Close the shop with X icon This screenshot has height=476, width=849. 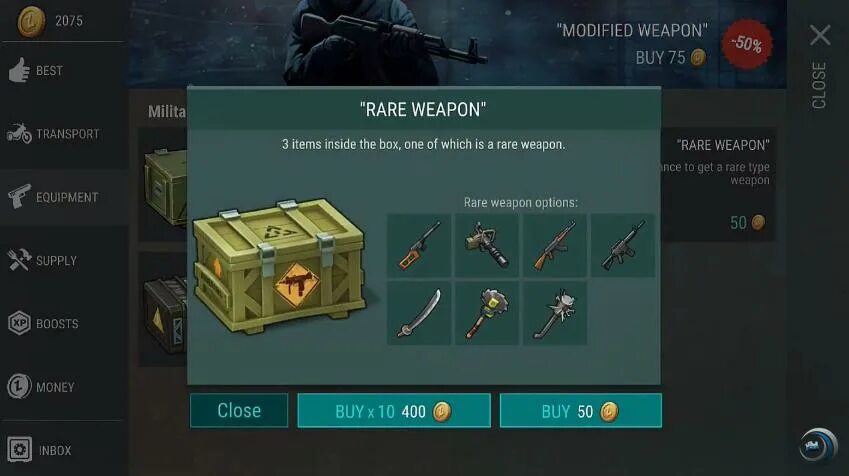tap(820, 35)
